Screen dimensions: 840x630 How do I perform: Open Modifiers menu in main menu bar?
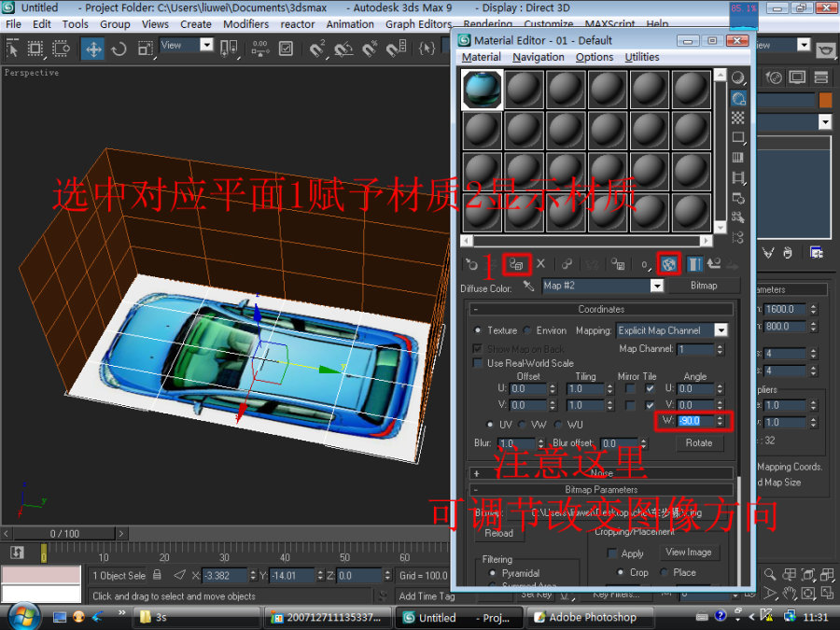point(245,24)
